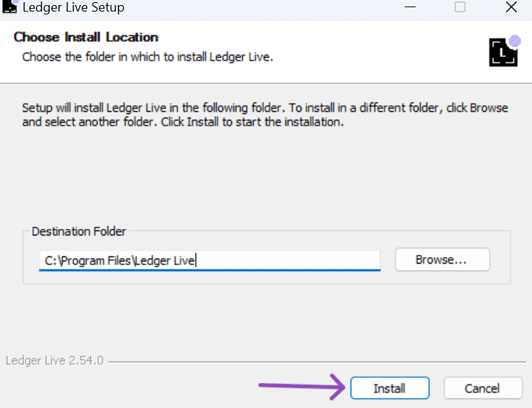Image resolution: width=532 pixels, height=408 pixels.
Task: Cancel the Ledger Live setup
Action: click(483, 388)
